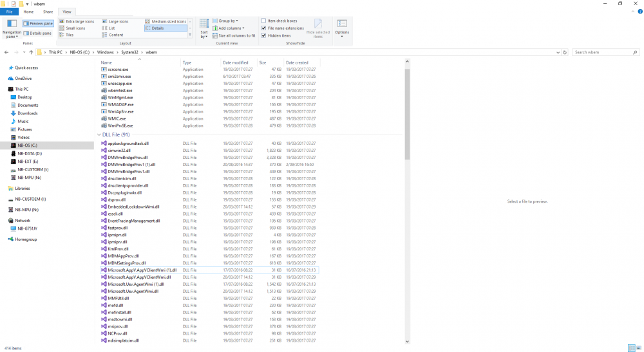This screenshot has height=352, width=644.
Task: Click the Search wbem input box
Action: pos(603,52)
